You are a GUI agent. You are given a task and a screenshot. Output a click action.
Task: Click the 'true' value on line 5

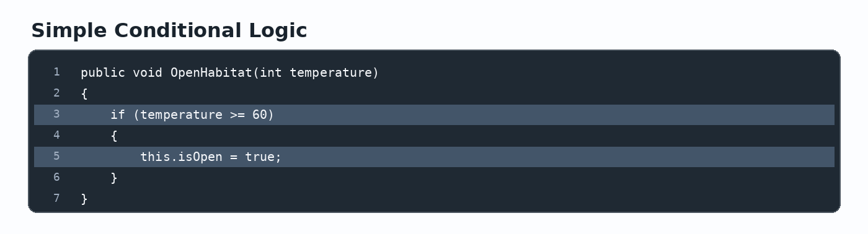[260, 157]
